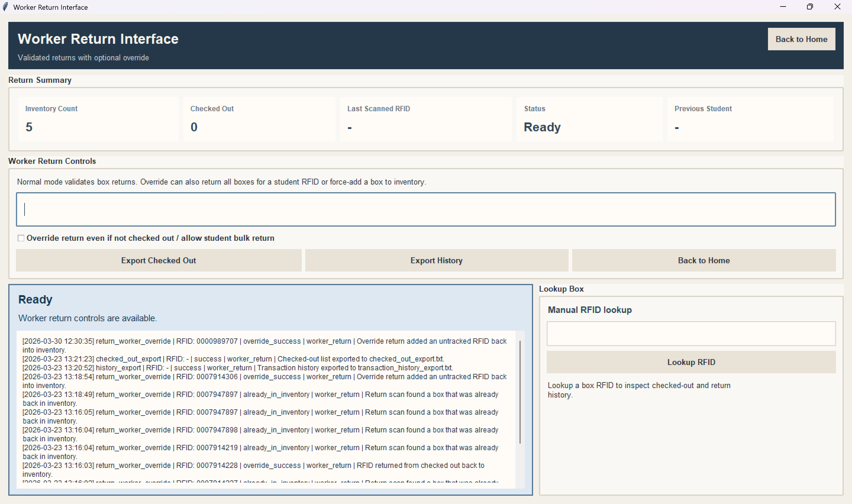Click the Checked Out value '0'
The width and height of the screenshot is (852, 504).
coord(194,127)
